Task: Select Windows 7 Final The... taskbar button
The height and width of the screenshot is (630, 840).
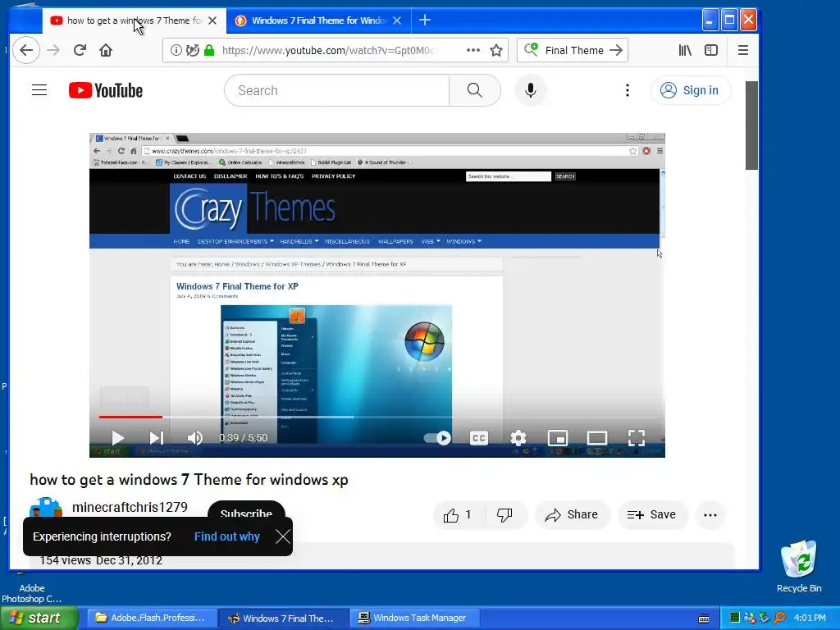Action: (283, 619)
